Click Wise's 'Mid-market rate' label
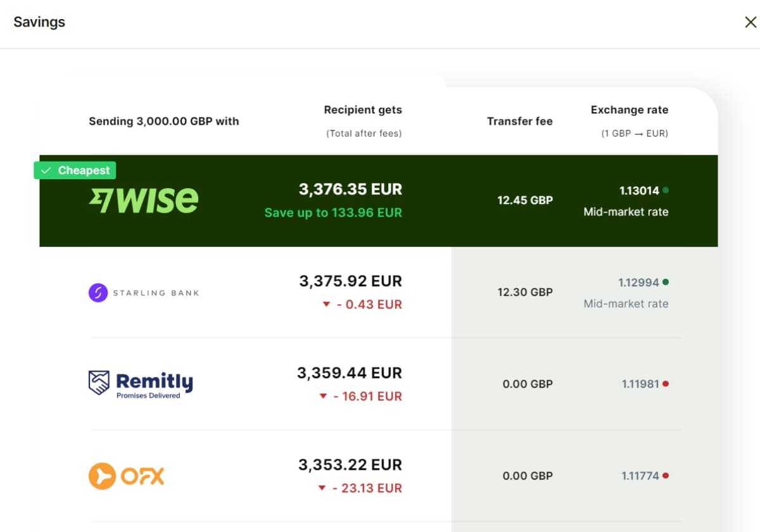 coord(626,212)
